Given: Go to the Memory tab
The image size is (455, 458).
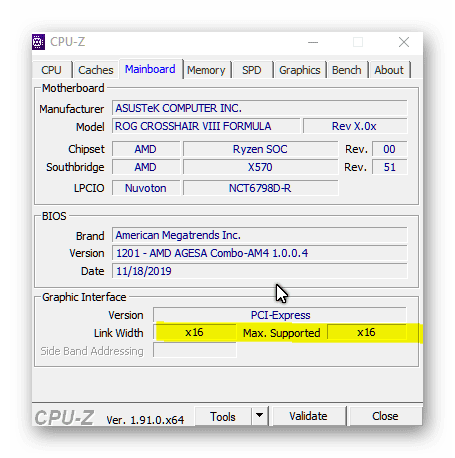Looking at the screenshot, I should [x=207, y=70].
